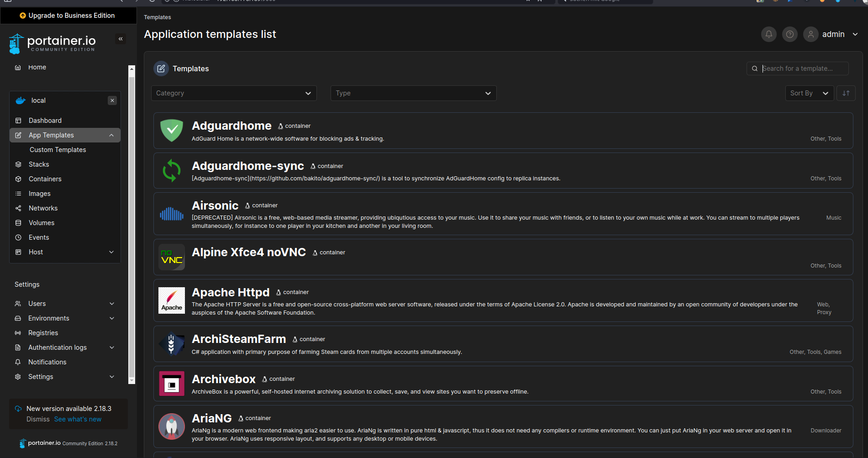This screenshot has height=458, width=868.
Task: Click the Templates edit icon in panel header
Action: pos(161,68)
